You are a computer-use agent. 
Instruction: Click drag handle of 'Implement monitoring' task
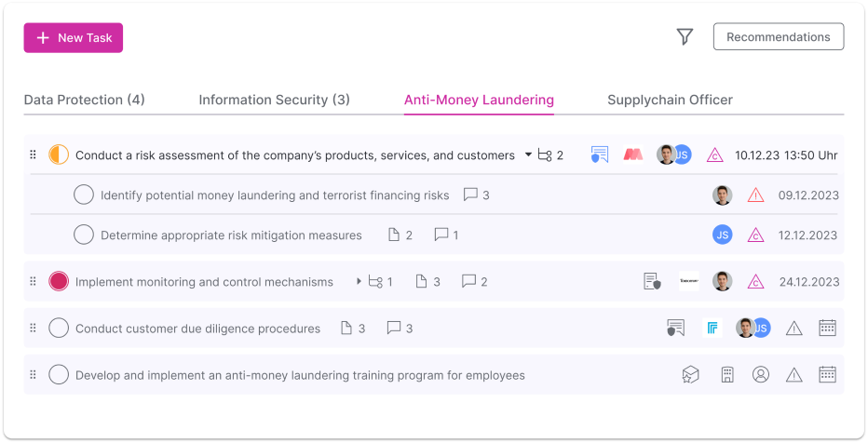click(x=33, y=281)
